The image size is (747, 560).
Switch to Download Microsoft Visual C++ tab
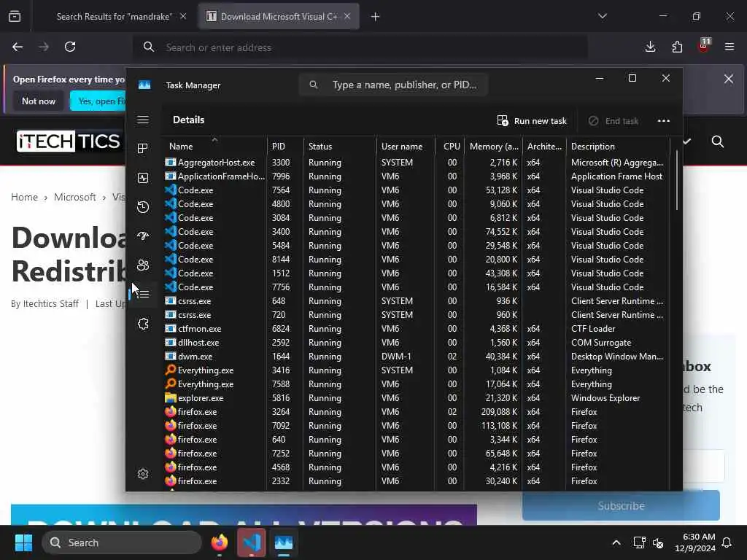(x=279, y=17)
